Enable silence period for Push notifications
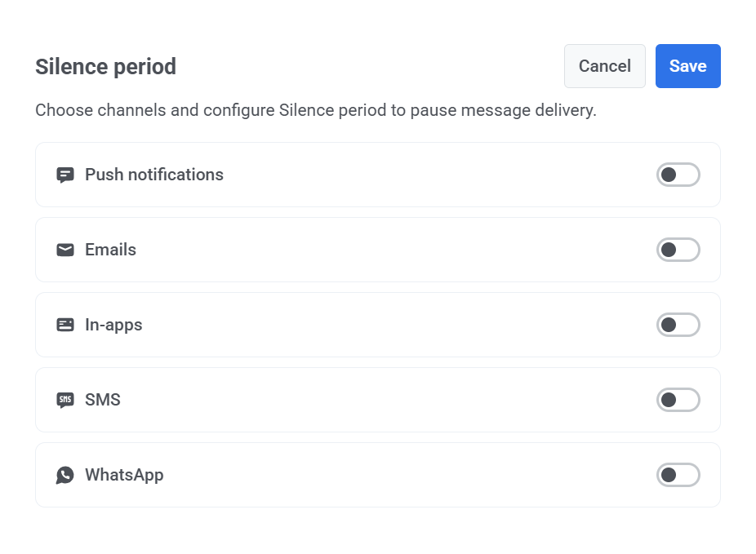 [678, 175]
